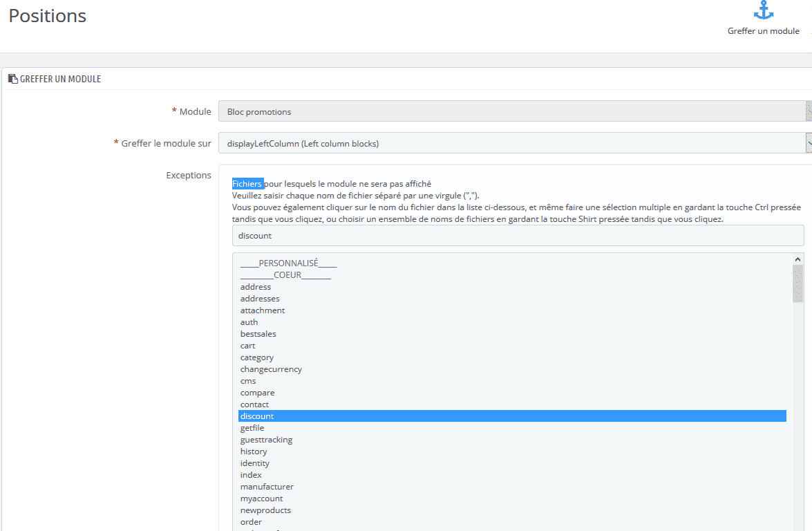The image size is (812, 531).
Task: Click the highlighted 'discount' list entry
Action: [x=512, y=416]
